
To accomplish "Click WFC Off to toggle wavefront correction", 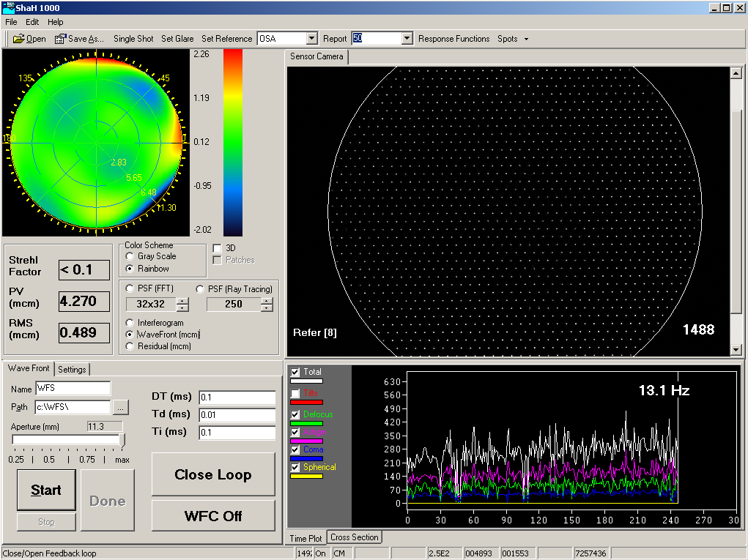I will 212,515.
